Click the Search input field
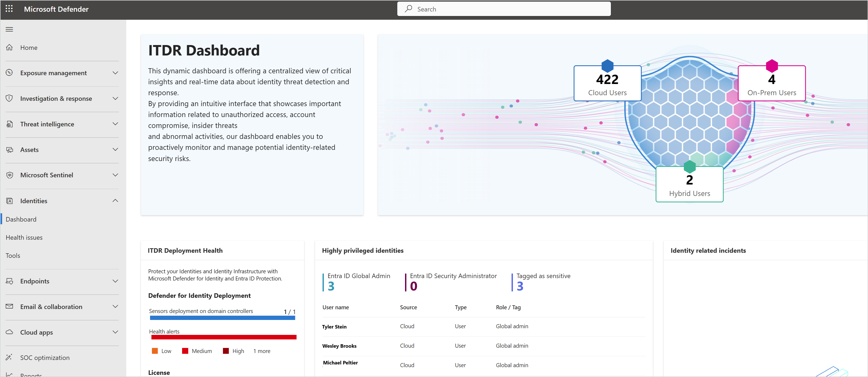 pos(504,9)
